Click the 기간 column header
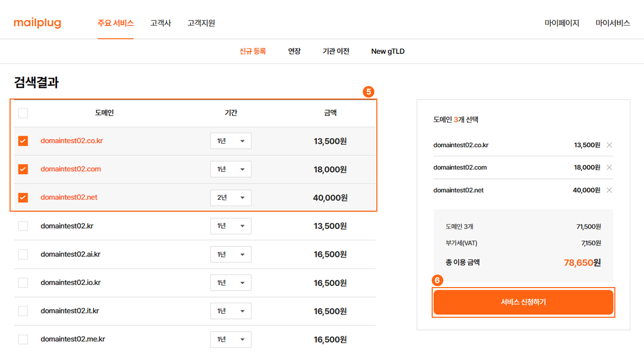Image resolution: width=644 pixels, height=362 pixels. (230, 113)
